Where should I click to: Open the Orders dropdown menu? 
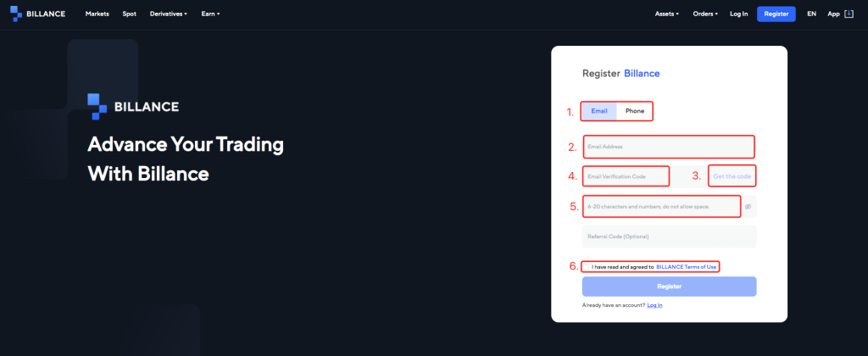(705, 14)
